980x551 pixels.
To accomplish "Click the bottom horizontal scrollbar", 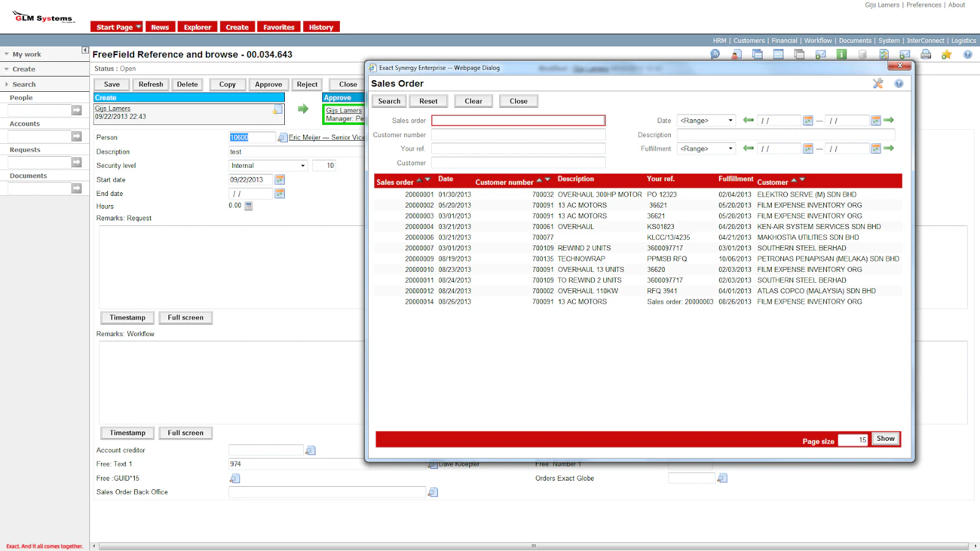I will pyautogui.click(x=534, y=546).
